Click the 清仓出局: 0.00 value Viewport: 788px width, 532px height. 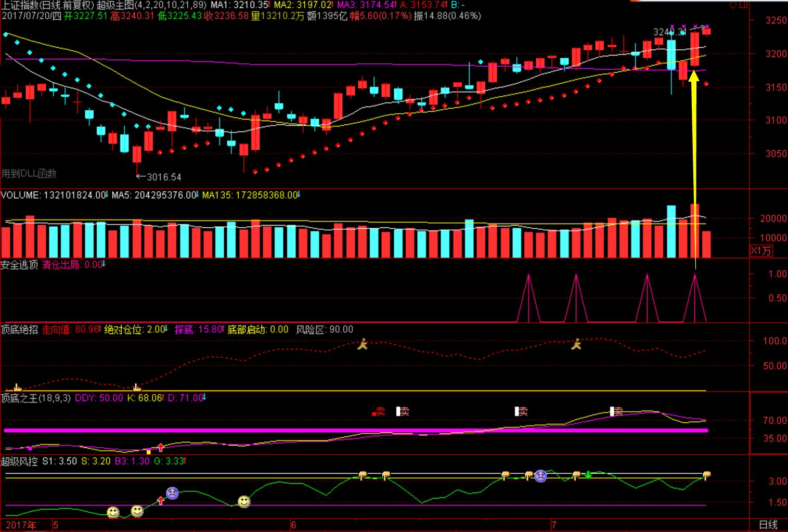[72, 265]
